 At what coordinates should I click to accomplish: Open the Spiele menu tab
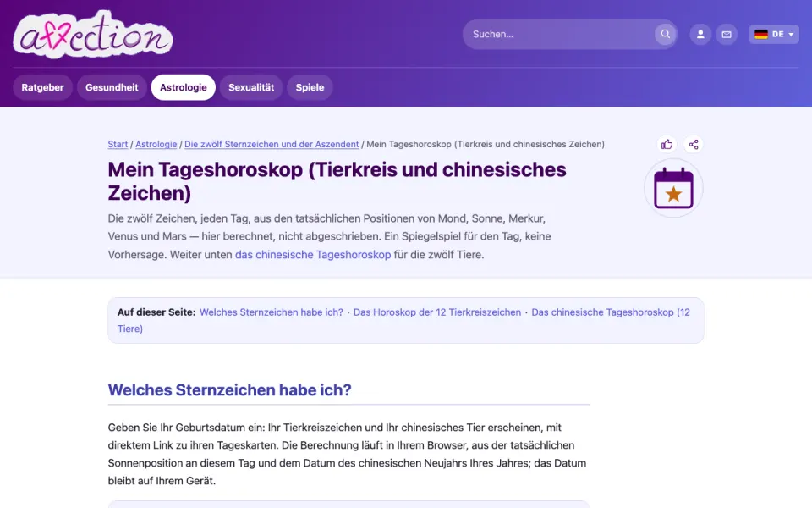coord(310,87)
